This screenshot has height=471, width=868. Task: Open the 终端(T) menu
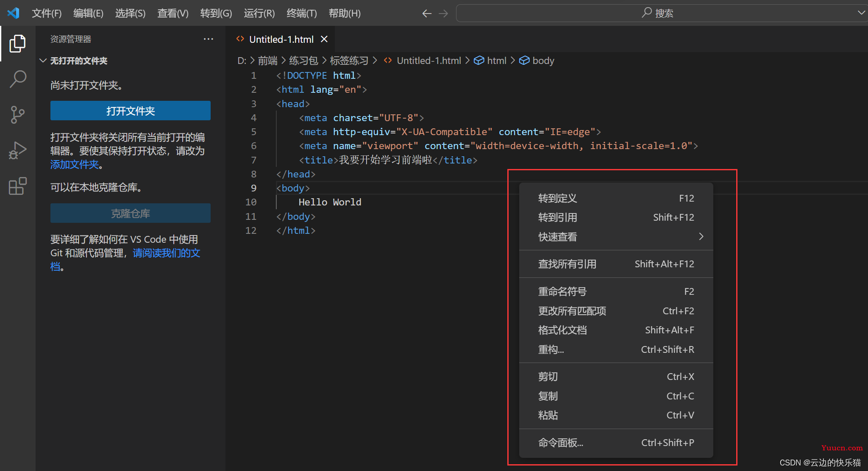click(302, 13)
